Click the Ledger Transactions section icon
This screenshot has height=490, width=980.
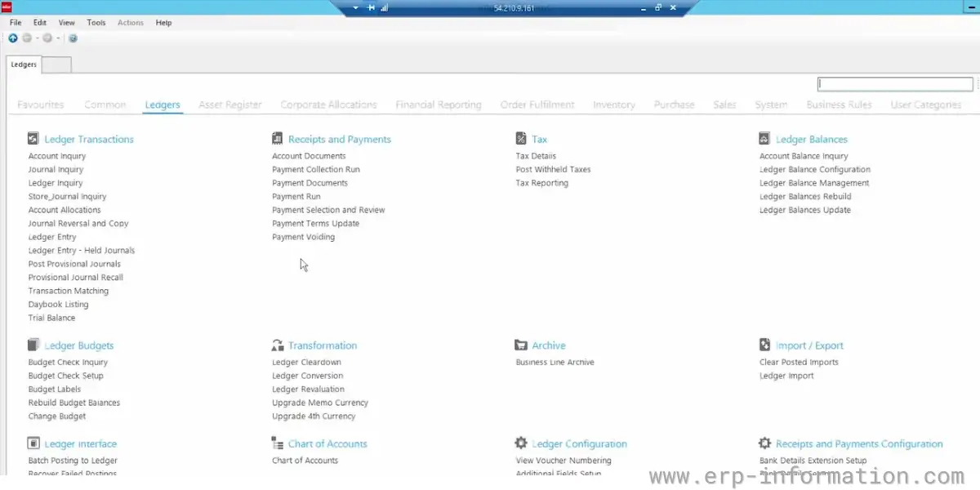pyautogui.click(x=33, y=139)
